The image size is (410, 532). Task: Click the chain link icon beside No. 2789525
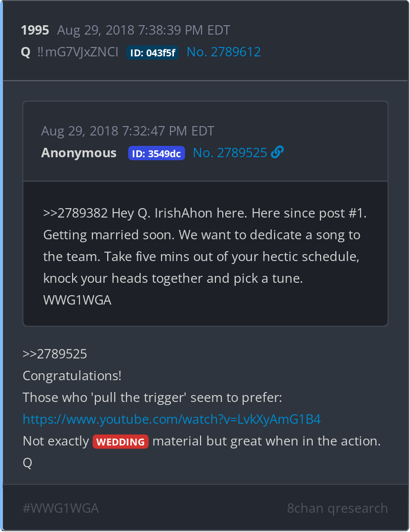point(277,152)
